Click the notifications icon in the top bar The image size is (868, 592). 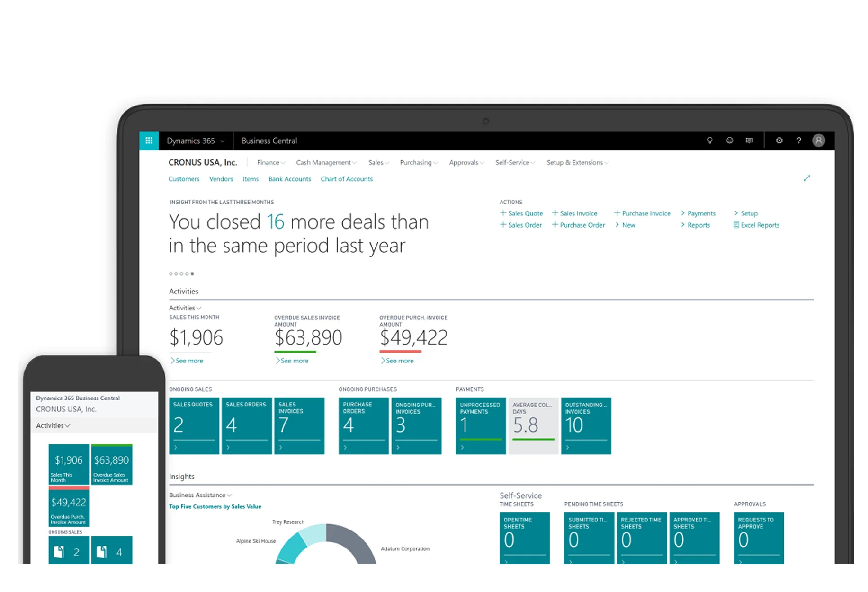(x=750, y=141)
